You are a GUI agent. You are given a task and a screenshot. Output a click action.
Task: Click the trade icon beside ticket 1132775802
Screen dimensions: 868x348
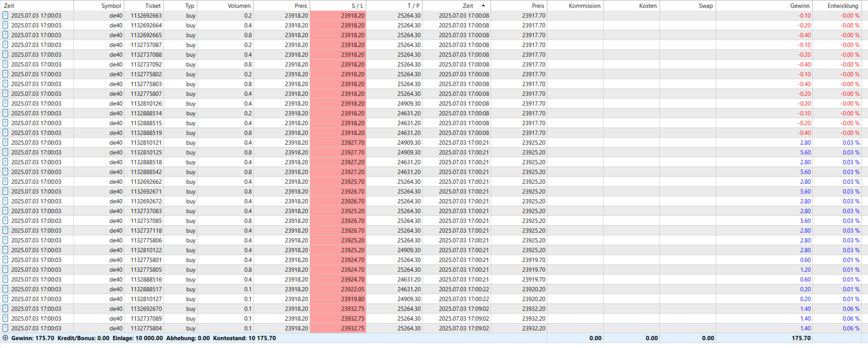coord(5,74)
